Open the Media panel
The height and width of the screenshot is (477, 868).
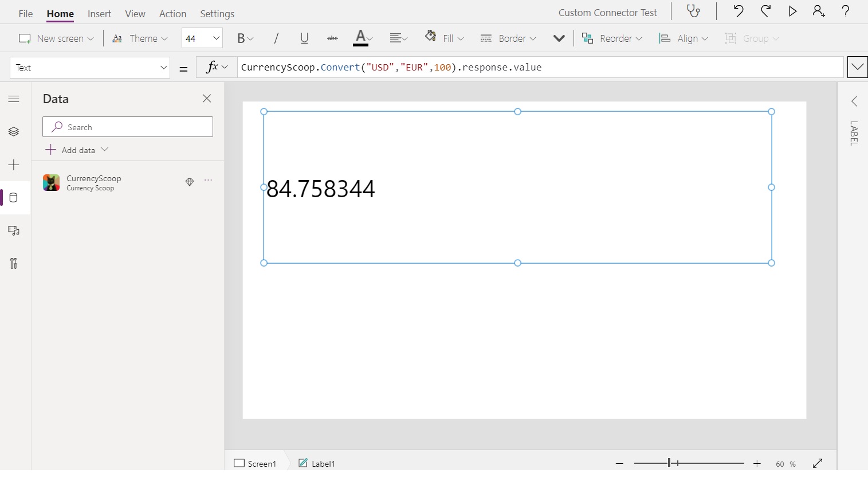pyautogui.click(x=13, y=231)
